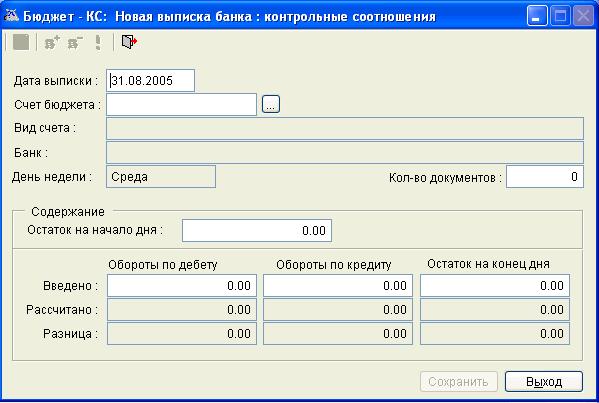The width and height of the screenshot is (599, 403).
Task: Click the grayed save icon in toolbar
Action: click(x=21, y=42)
